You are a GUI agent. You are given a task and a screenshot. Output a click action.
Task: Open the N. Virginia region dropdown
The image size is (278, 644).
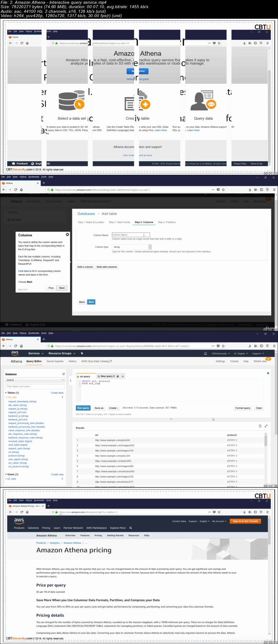(241, 354)
